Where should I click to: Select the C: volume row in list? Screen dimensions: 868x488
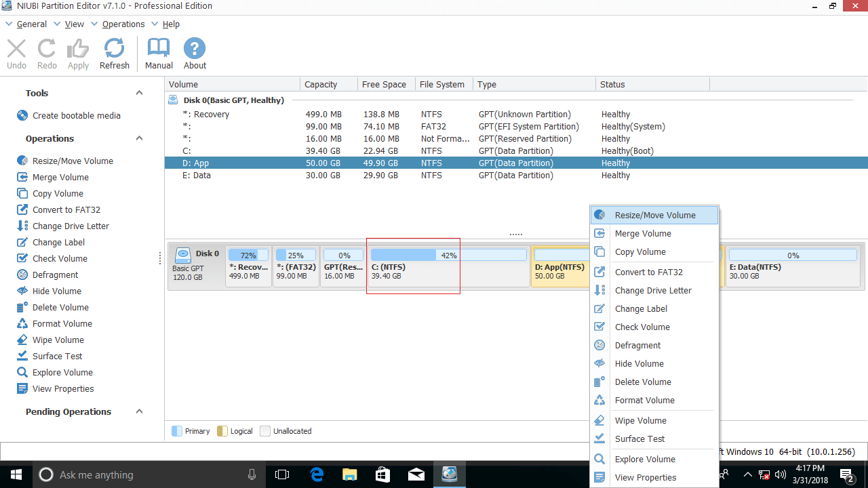click(516, 150)
